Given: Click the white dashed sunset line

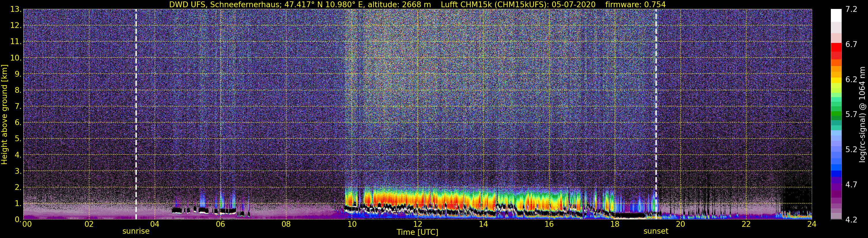Looking at the screenshot, I should [x=656, y=114].
